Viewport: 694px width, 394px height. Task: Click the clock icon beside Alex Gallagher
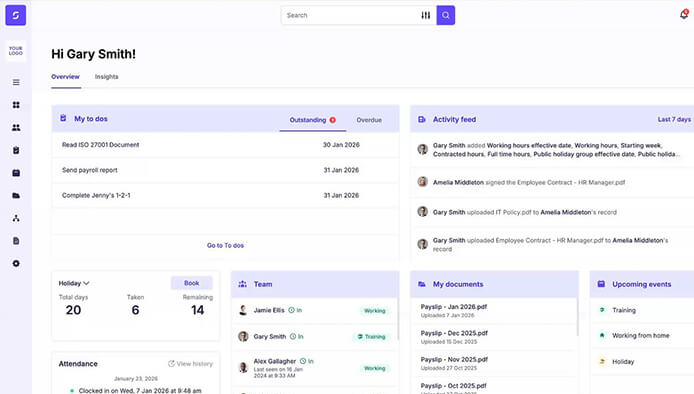tap(303, 361)
